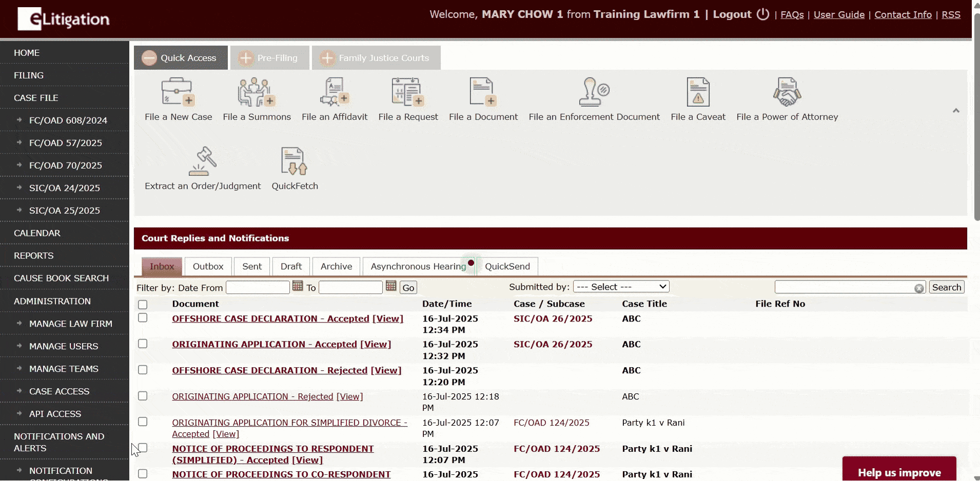Open the Date From calendar picker
The width and height of the screenshot is (980, 481).
298,286
